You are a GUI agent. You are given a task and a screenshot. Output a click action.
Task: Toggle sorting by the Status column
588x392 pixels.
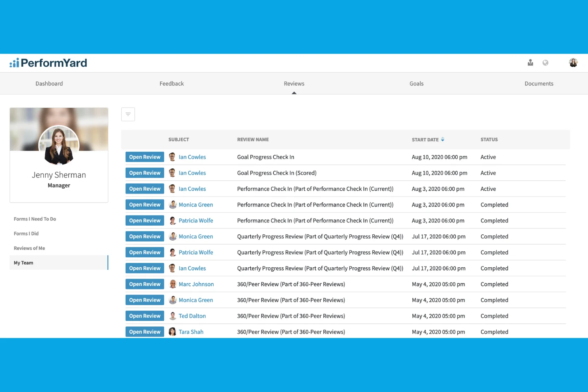(x=489, y=139)
